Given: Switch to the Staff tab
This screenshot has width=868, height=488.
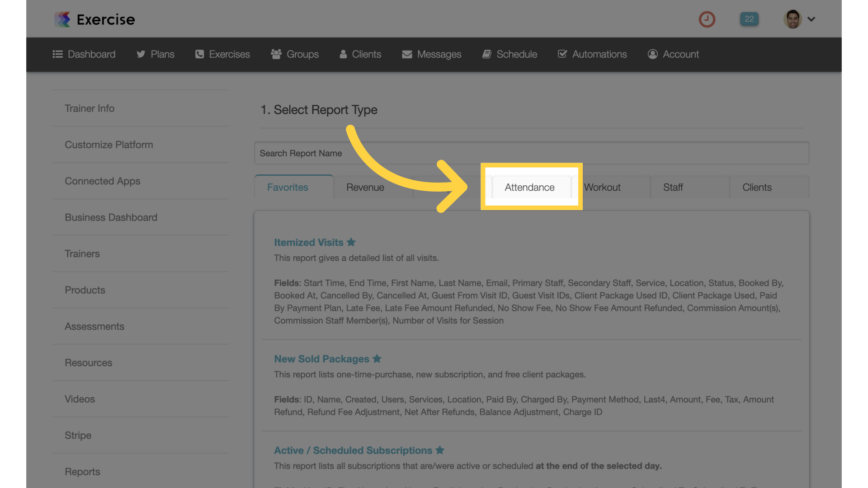Looking at the screenshot, I should 690,187.
